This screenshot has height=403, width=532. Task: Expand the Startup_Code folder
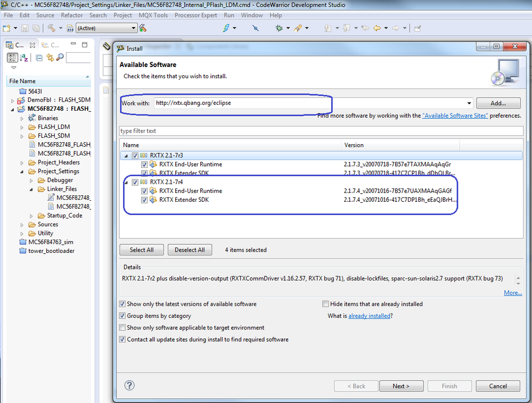(31, 216)
